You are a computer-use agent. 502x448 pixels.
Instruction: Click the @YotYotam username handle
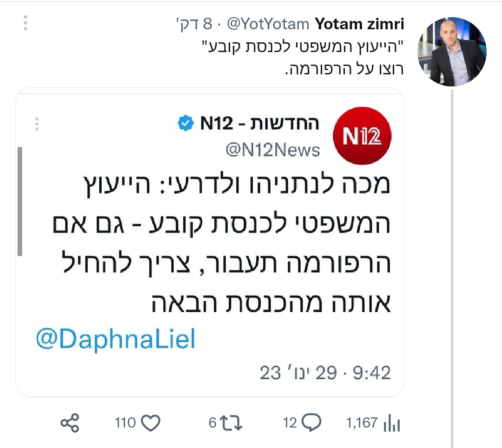[267, 24]
